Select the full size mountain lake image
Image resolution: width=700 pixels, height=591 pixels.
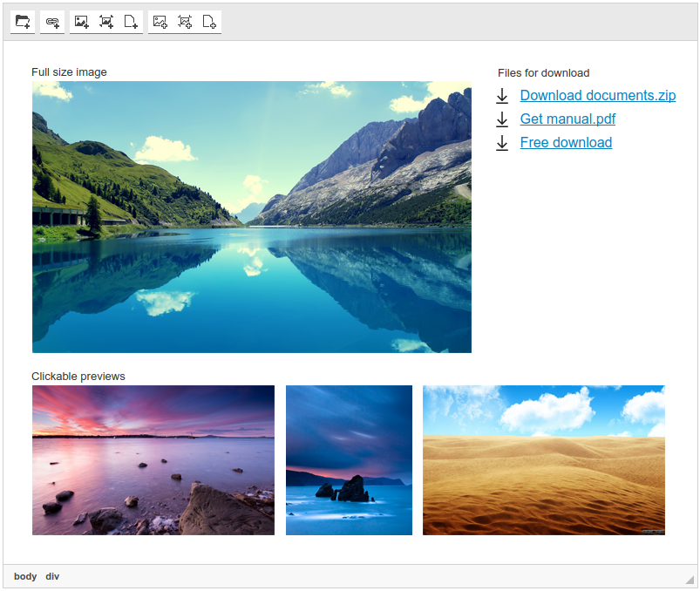(x=251, y=217)
